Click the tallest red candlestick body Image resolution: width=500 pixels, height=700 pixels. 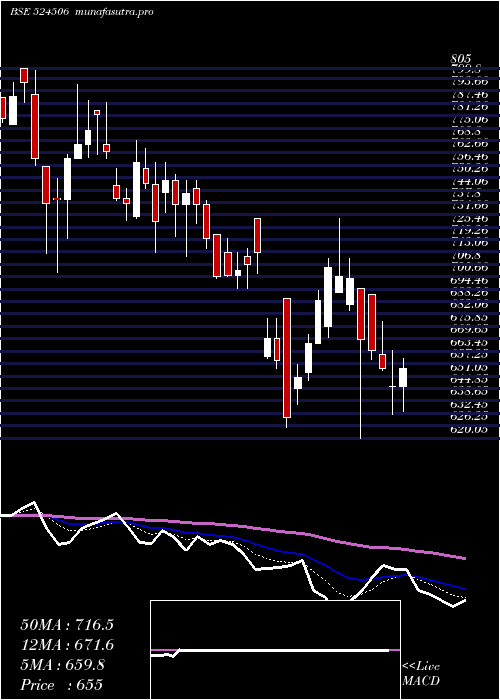(x=287, y=358)
